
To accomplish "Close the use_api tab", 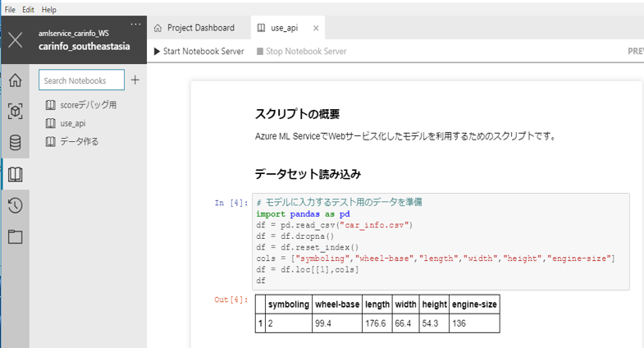I will pos(316,28).
